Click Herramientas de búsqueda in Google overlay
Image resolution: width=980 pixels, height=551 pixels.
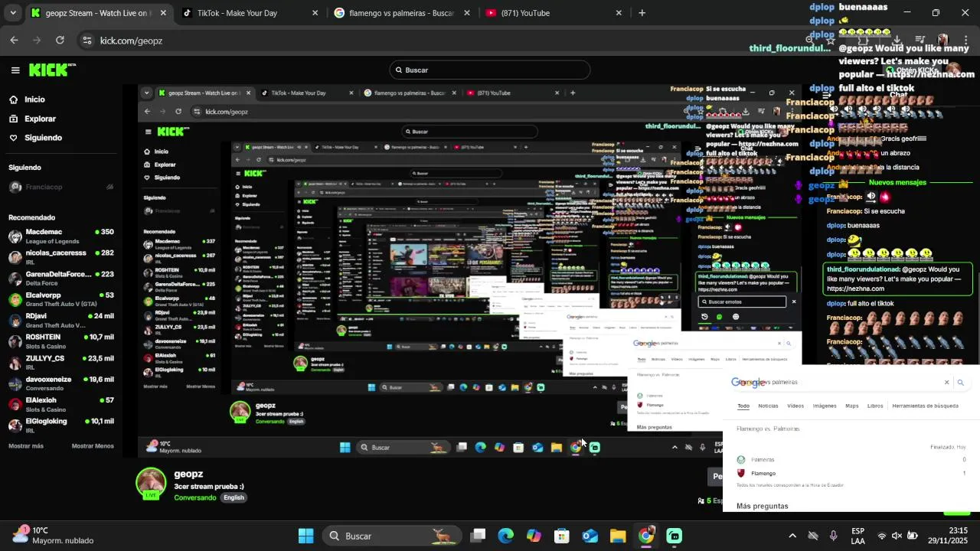[925, 406]
